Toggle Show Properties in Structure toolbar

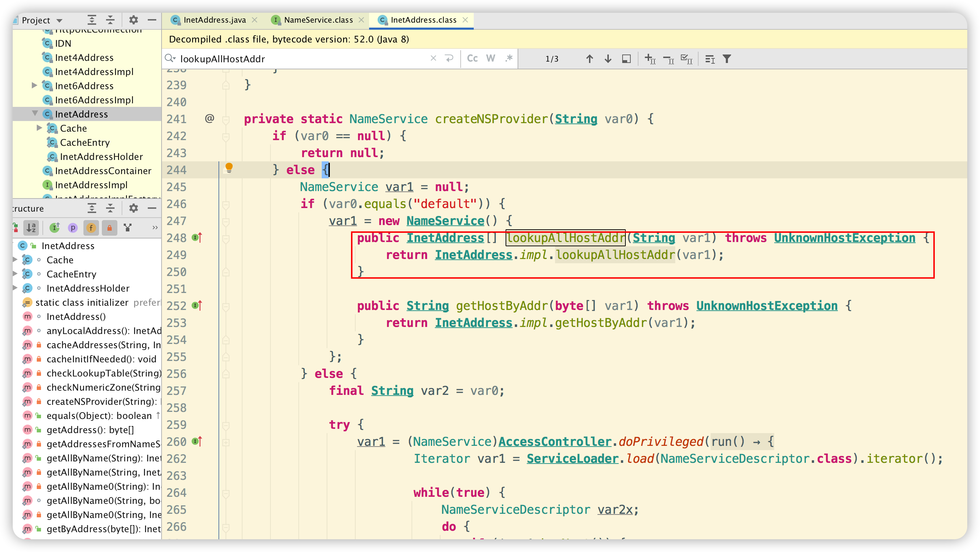(x=73, y=228)
